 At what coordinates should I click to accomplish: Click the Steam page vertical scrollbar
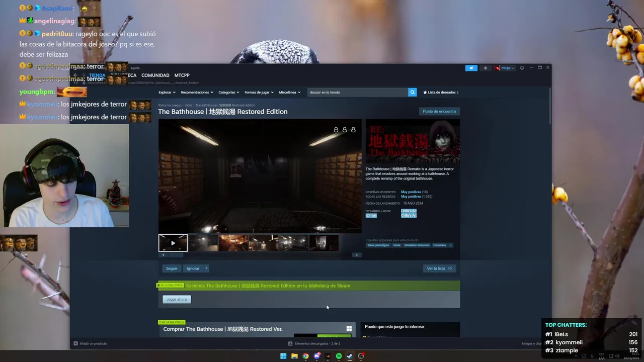[550, 106]
